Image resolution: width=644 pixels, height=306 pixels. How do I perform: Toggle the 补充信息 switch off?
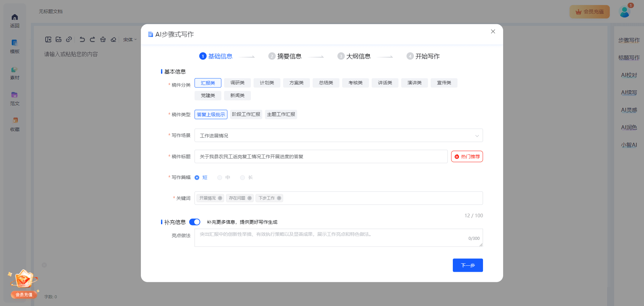tap(195, 222)
